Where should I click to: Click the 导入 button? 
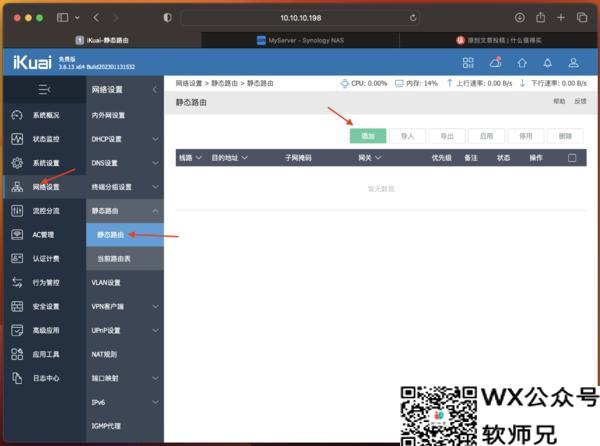pyautogui.click(x=407, y=135)
